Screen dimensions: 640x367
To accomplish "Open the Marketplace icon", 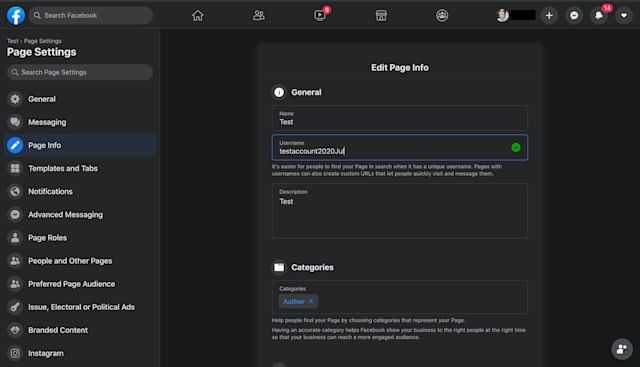I will (381, 16).
